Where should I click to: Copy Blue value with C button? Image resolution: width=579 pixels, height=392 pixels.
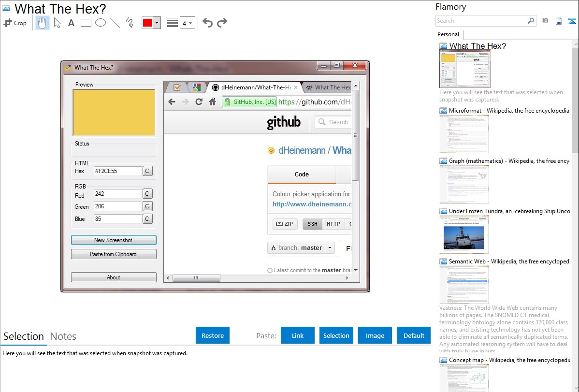coord(147,219)
